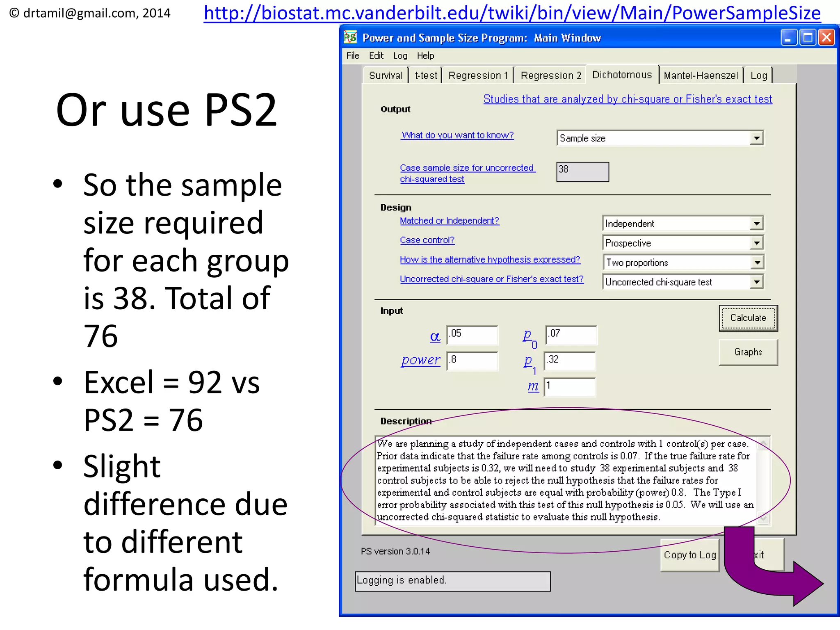Image resolution: width=840 pixels, height=630 pixels.
Task: Expand the Independent dropdown
Action: pyautogui.click(x=756, y=224)
